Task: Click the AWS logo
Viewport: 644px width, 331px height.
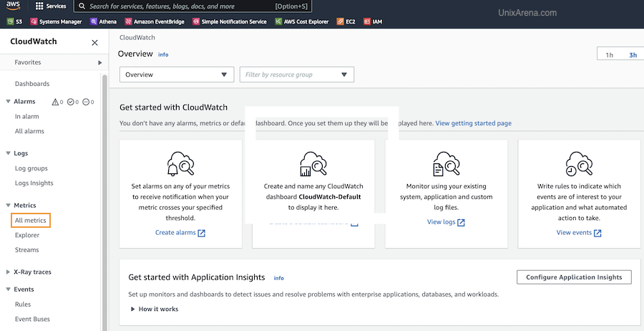Action: (x=13, y=6)
